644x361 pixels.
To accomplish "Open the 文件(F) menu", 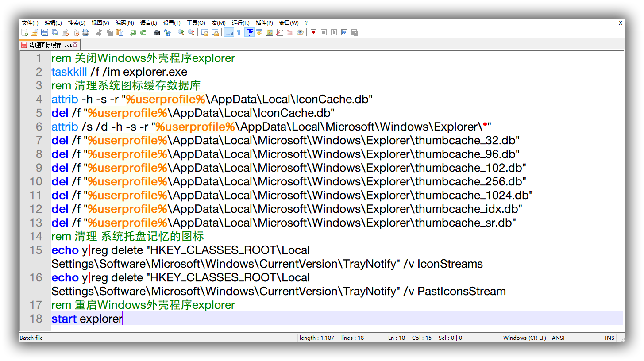I will click(30, 23).
